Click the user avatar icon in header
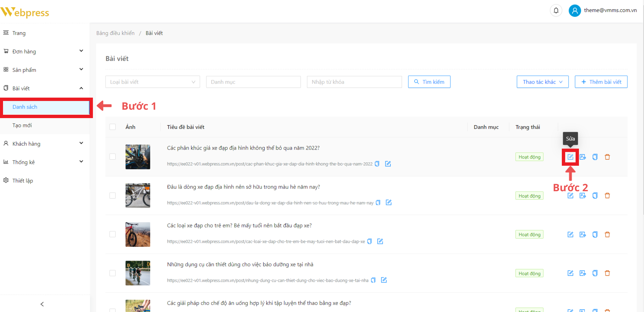Viewport: 644px width, 312px height. point(575,11)
